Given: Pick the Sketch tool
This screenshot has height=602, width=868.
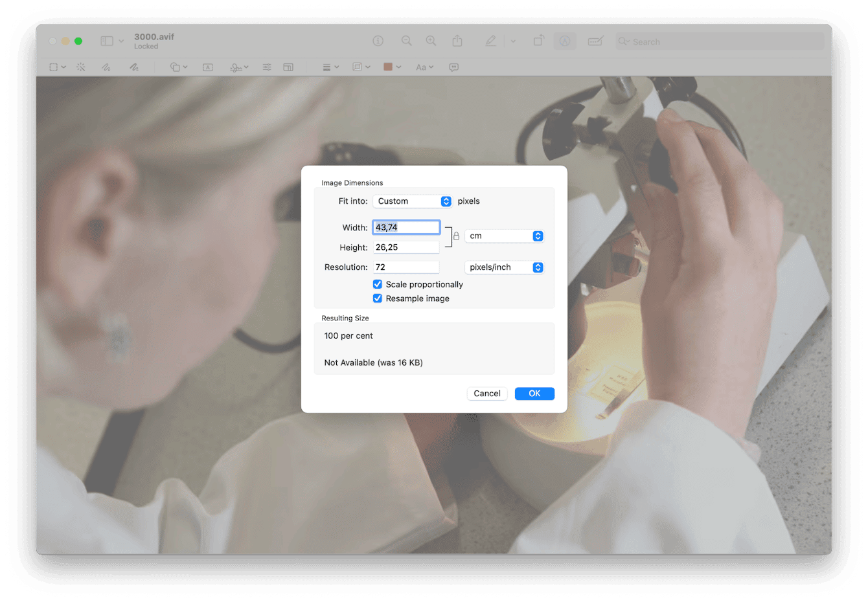Looking at the screenshot, I should [x=106, y=67].
